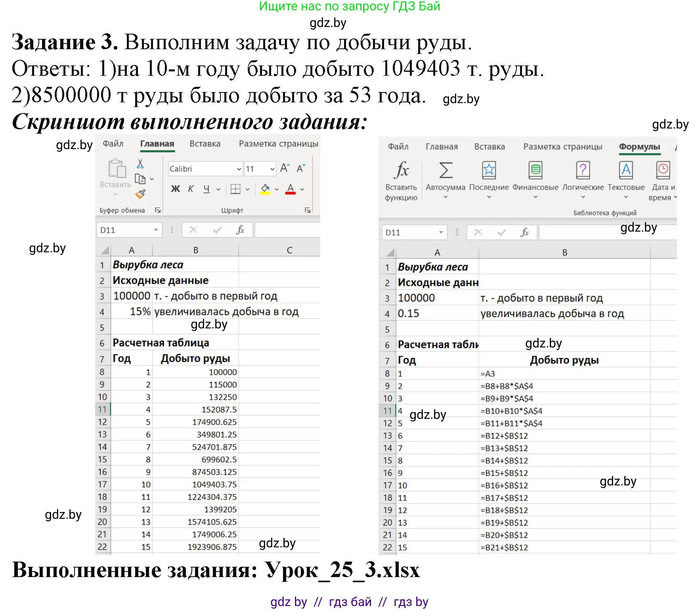700x610 pixels.
Task: Select row 11 header in left sheet
Action: click(103, 409)
